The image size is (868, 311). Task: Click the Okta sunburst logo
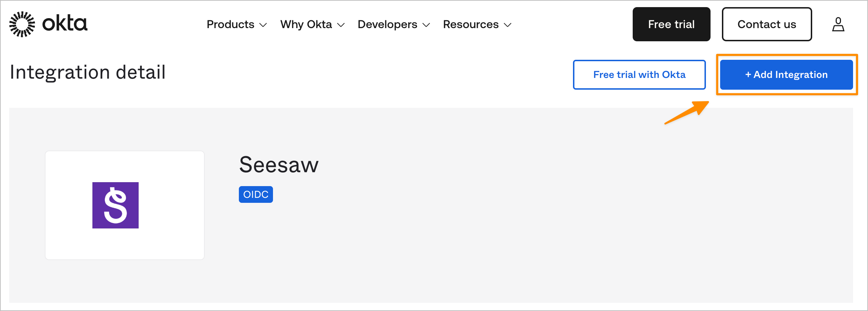(22, 24)
